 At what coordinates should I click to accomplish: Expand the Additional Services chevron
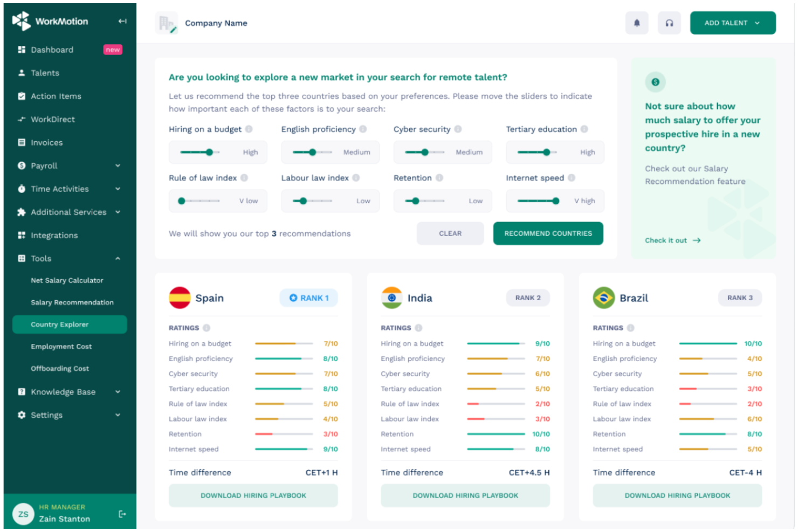tap(118, 212)
